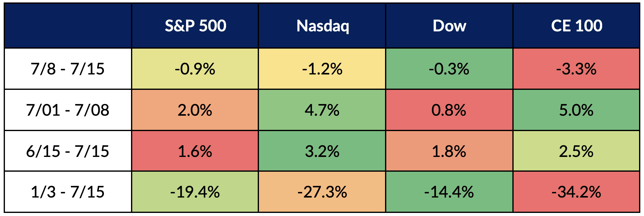Click the S&P 500 column header
The image size is (644, 216).
195,26
